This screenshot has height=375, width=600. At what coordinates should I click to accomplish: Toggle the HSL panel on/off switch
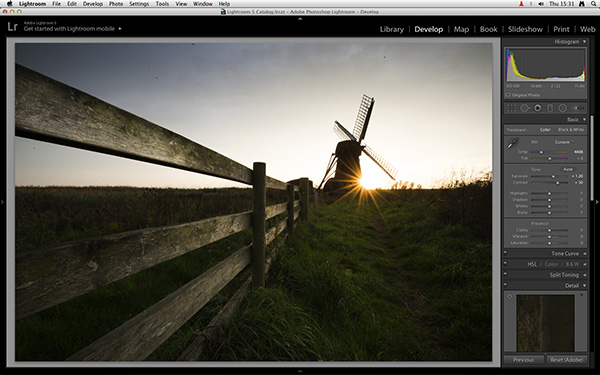[505, 264]
